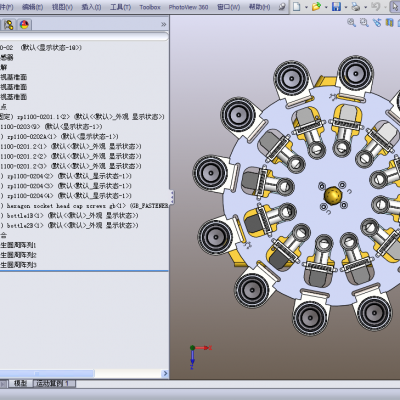Click the Open file folder icon
Image resolution: width=400 pixels, height=400 pixels.
click(x=316, y=6)
